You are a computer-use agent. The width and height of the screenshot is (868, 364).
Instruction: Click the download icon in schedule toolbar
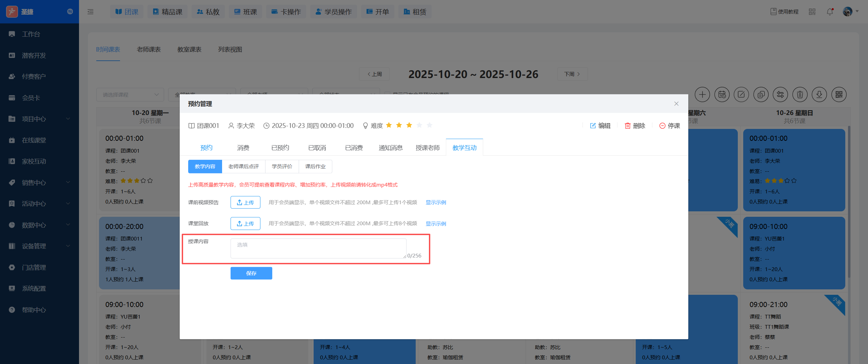point(819,95)
